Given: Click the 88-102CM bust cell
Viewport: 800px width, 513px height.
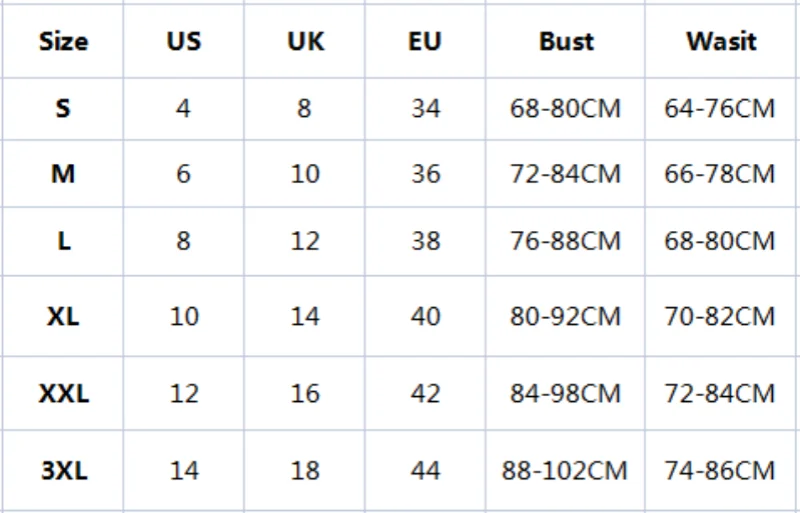Looking at the screenshot, I should (565, 469).
